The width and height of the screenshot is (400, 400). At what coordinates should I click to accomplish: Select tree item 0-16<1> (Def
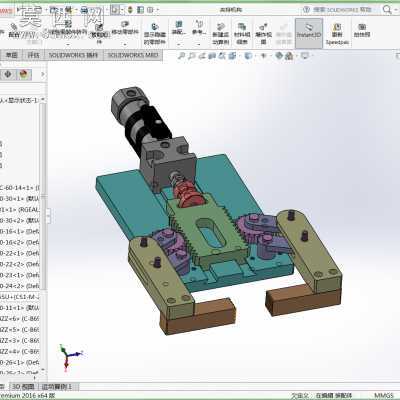[20, 231]
